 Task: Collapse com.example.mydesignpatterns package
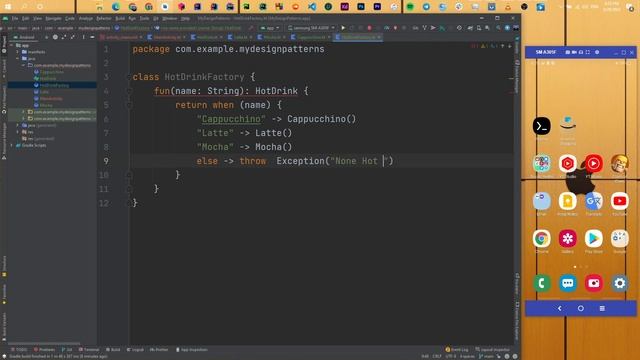[23, 65]
